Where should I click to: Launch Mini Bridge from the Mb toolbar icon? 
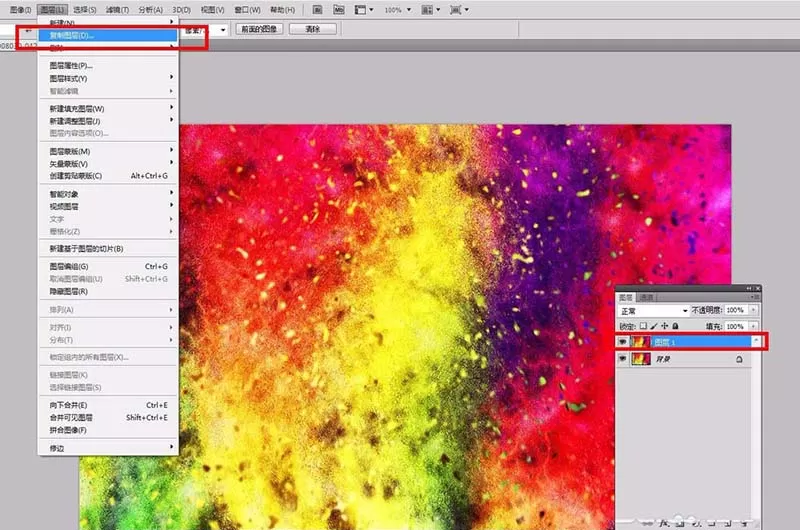[x=338, y=10]
